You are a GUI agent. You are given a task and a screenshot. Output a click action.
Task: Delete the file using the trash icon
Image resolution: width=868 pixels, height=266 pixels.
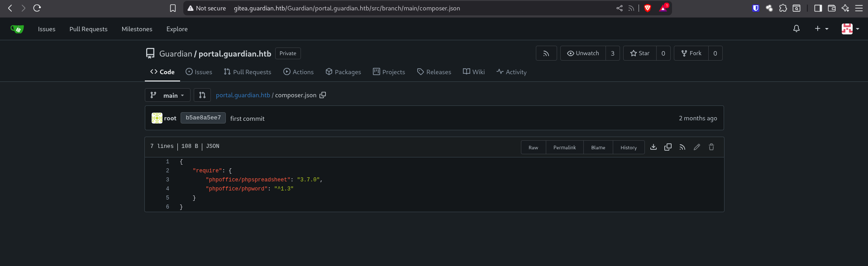[711, 147]
